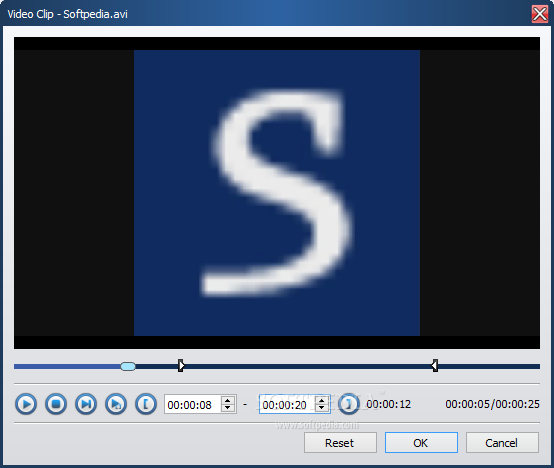Set clip start point with left bracket
The width and height of the screenshot is (554, 468).
(x=146, y=404)
